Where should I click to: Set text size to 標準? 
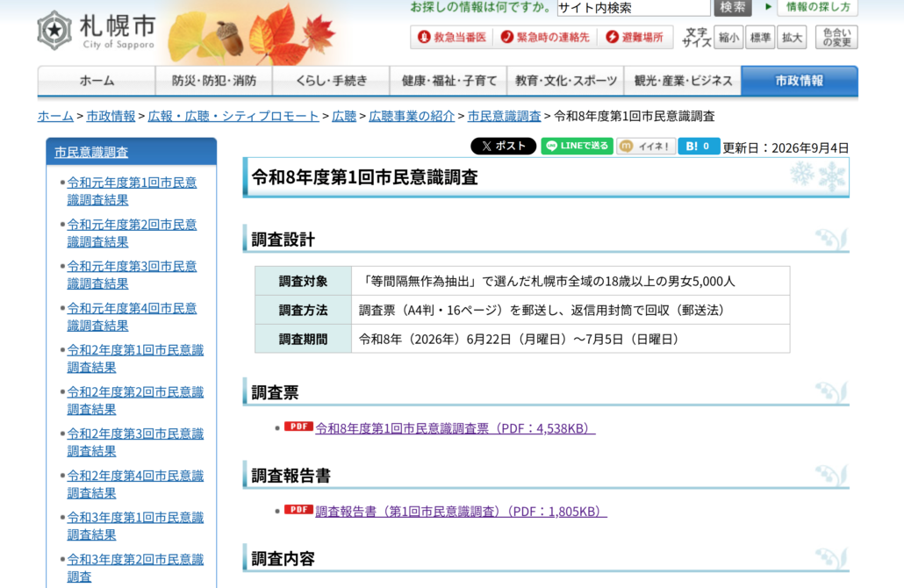pos(760,38)
